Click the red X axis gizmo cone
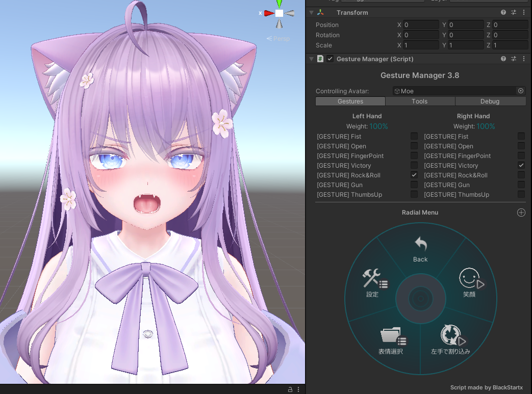532x394 pixels. point(268,13)
